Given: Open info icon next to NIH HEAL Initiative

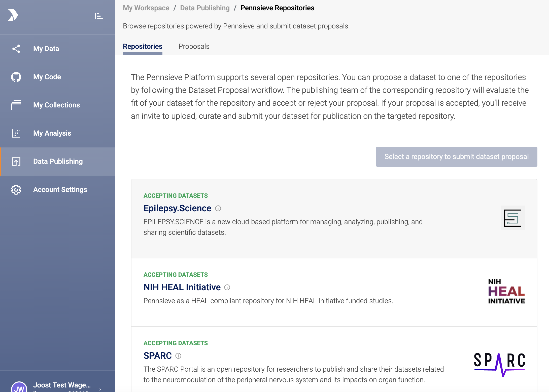Looking at the screenshot, I should click(227, 288).
